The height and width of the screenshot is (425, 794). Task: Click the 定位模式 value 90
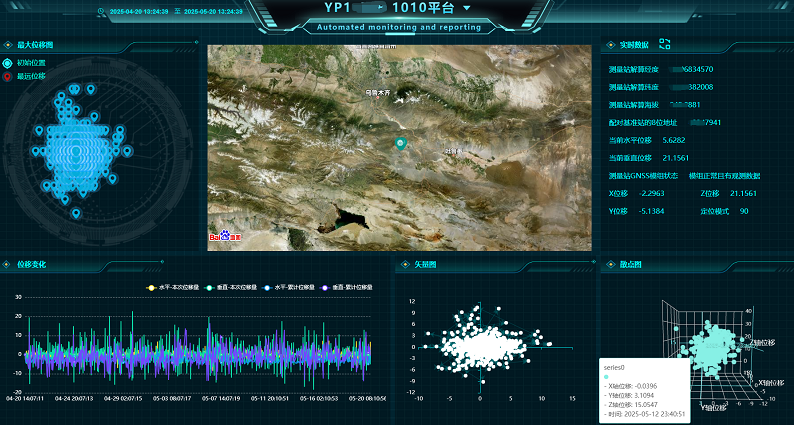click(x=744, y=211)
